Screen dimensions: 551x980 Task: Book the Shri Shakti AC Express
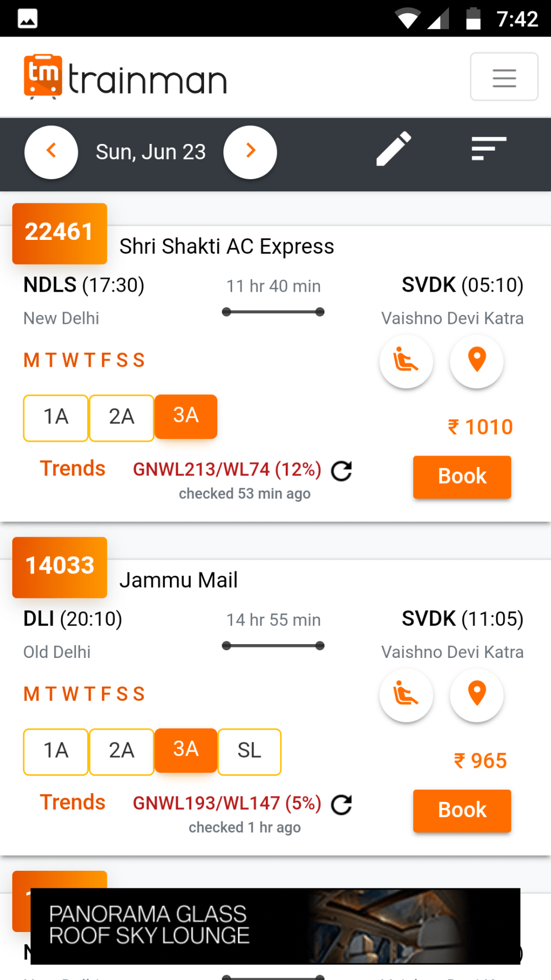click(462, 476)
